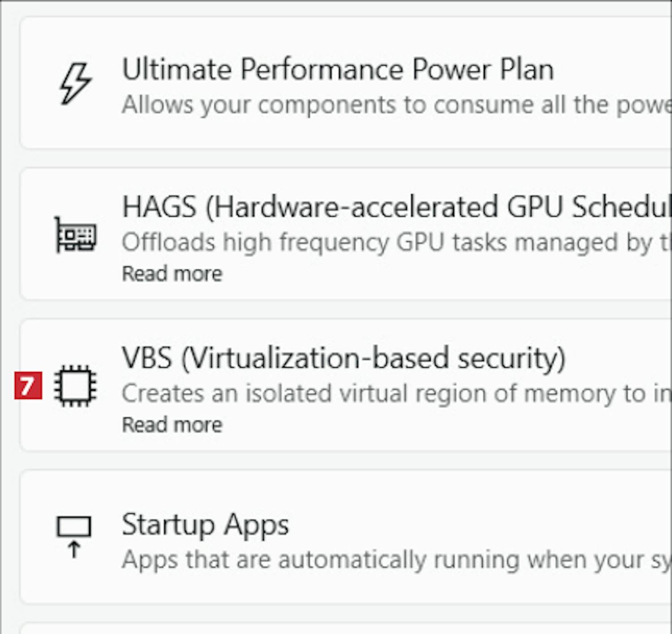672x634 pixels.
Task: Select the VBS Virtualization-based security heading
Action: pos(343,358)
